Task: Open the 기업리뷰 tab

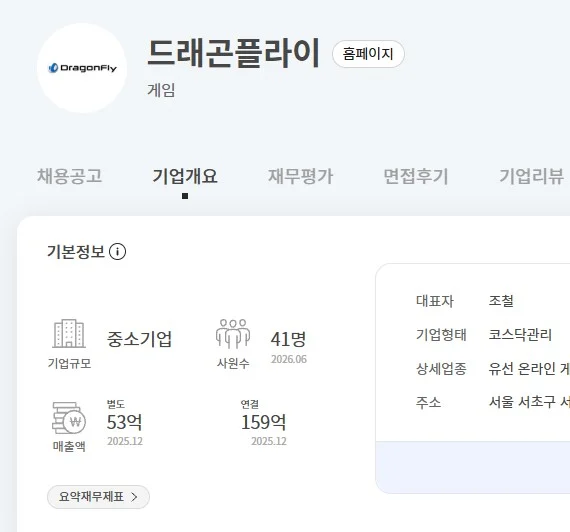Action: [x=531, y=176]
